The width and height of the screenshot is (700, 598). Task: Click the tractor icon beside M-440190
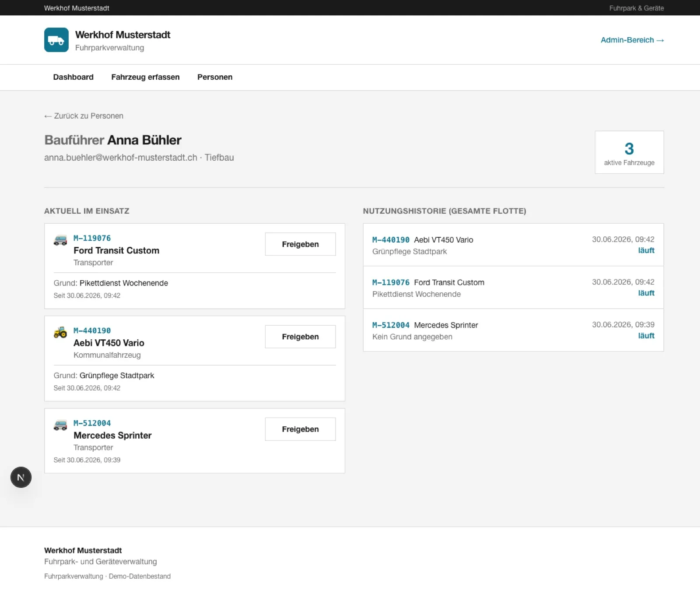click(x=60, y=332)
